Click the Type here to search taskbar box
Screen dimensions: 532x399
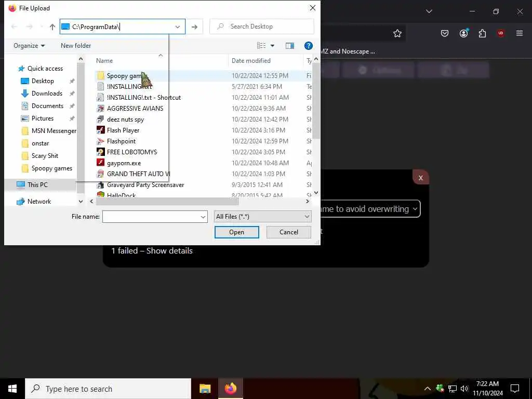(x=108, y=389)
